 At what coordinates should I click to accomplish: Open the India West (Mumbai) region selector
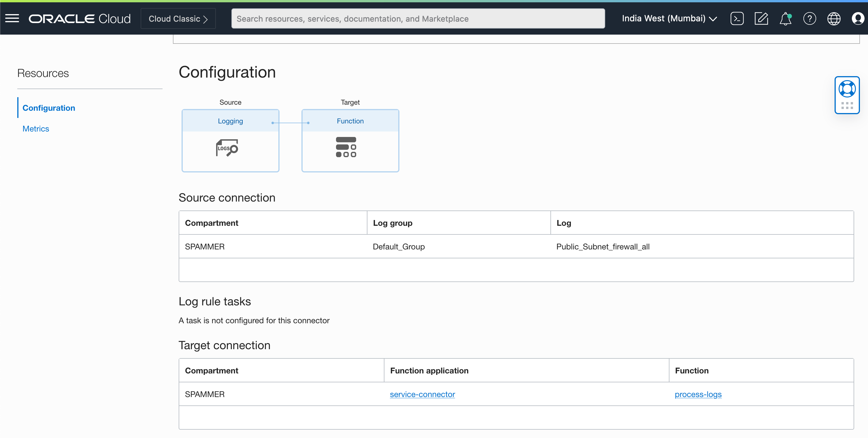pos(669,18)
